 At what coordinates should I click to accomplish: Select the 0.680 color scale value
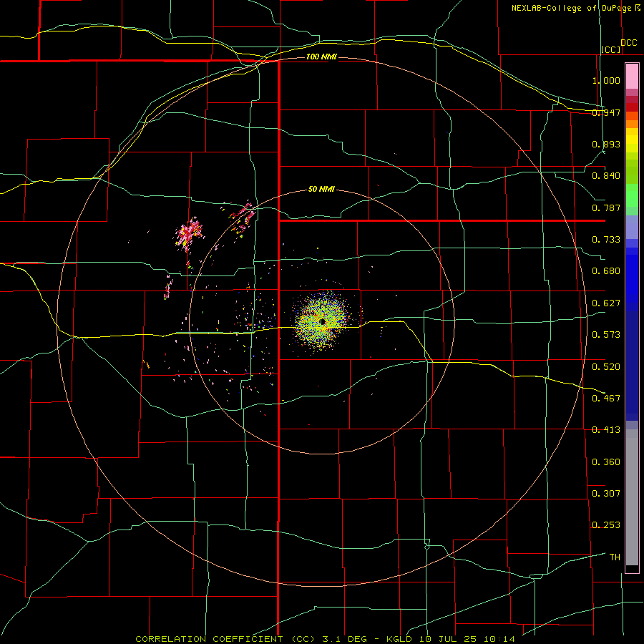[606, 271]
